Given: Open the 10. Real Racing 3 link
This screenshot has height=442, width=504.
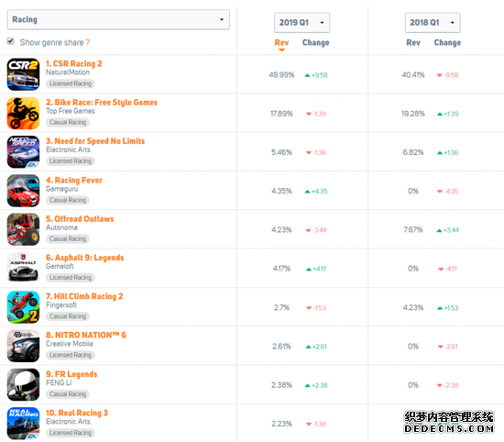Looking at the screenshot, I should click(x=77, y=413).
